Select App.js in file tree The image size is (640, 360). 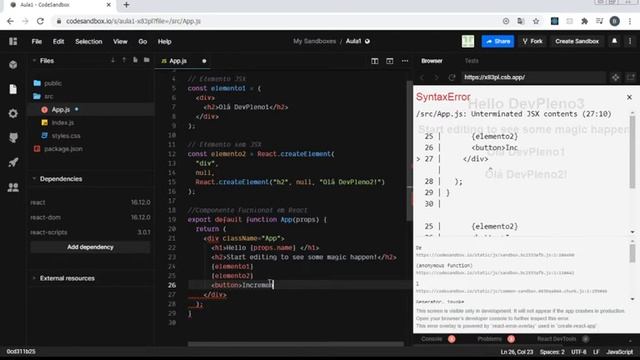point(60,109)
